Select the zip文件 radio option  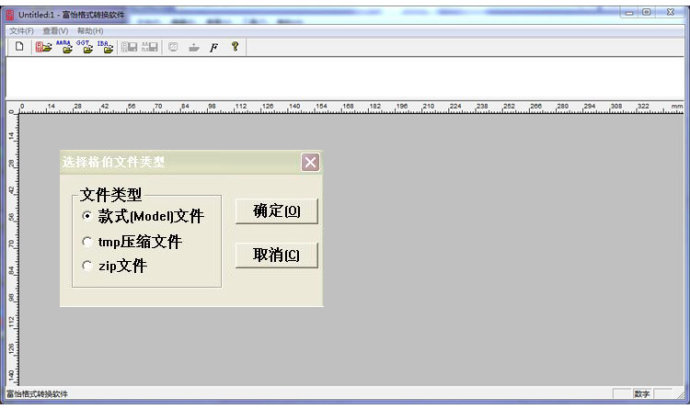[x=87, y=267]
